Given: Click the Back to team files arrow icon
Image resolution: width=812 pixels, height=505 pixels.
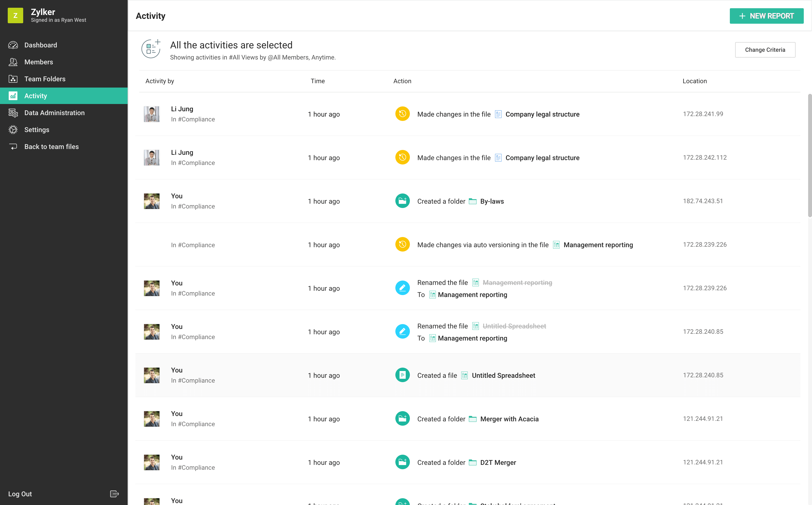Looking at the screenshot, I should [13, 147].
